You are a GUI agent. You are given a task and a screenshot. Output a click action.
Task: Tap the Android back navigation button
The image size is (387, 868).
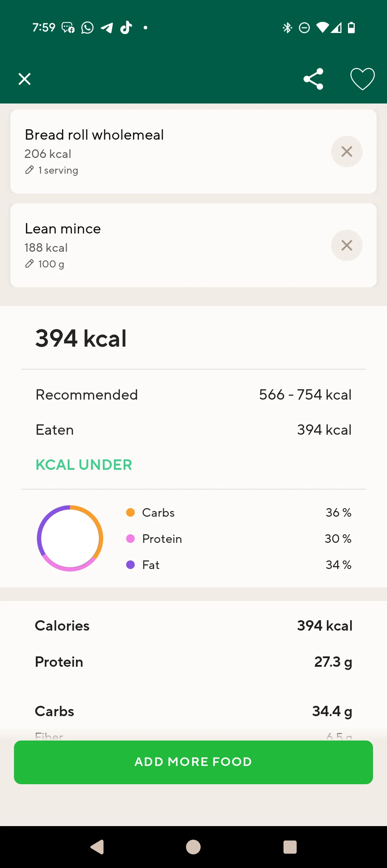(97, 847)
